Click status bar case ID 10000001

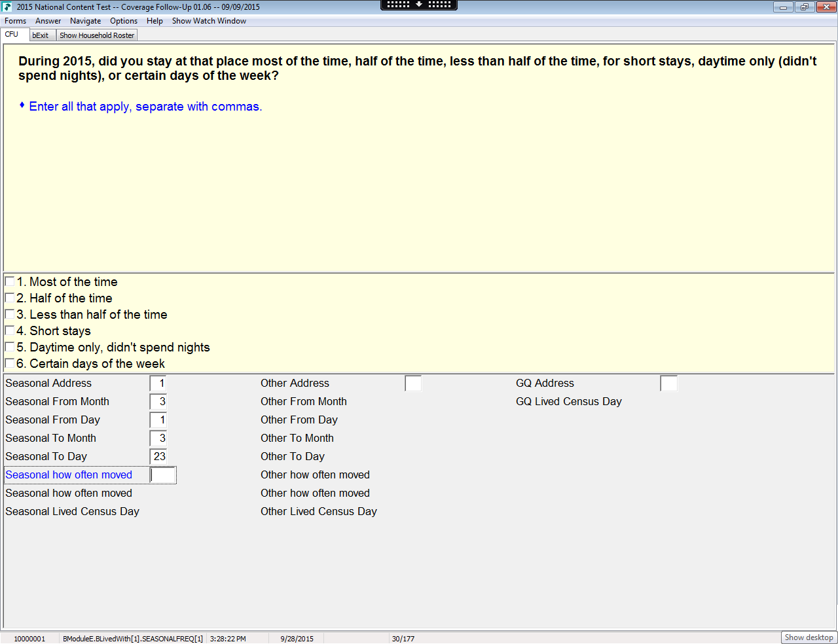[29, 639]
